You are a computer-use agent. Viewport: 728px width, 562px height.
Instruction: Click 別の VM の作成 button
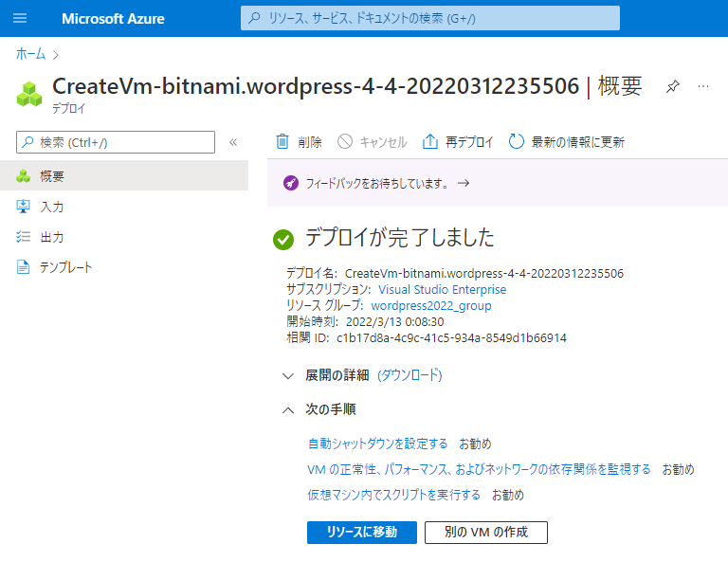tap(486, 532)
